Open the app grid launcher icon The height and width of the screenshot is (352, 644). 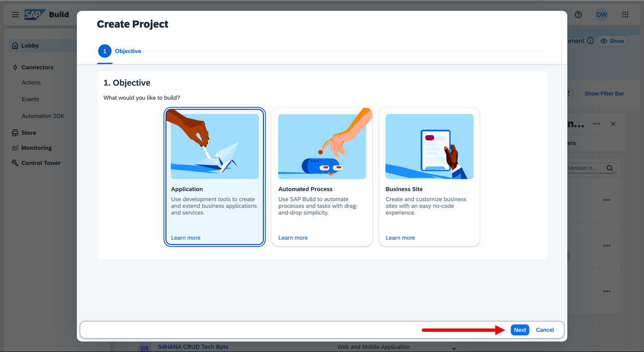point(625,15)
